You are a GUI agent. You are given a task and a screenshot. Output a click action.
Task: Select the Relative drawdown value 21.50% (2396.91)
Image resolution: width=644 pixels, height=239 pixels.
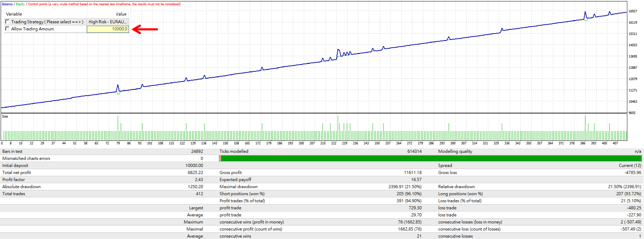point(625,187)
